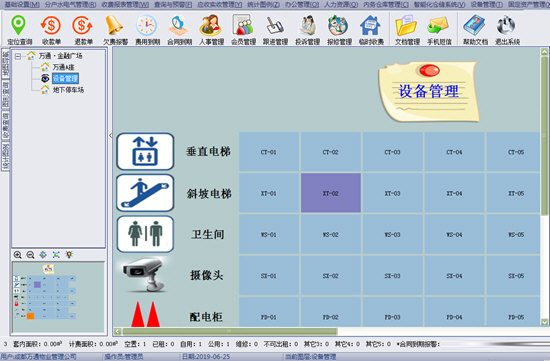Open the 会员管理 member management tool
This screenshot has height=361, width=550.
click(243, 30)
